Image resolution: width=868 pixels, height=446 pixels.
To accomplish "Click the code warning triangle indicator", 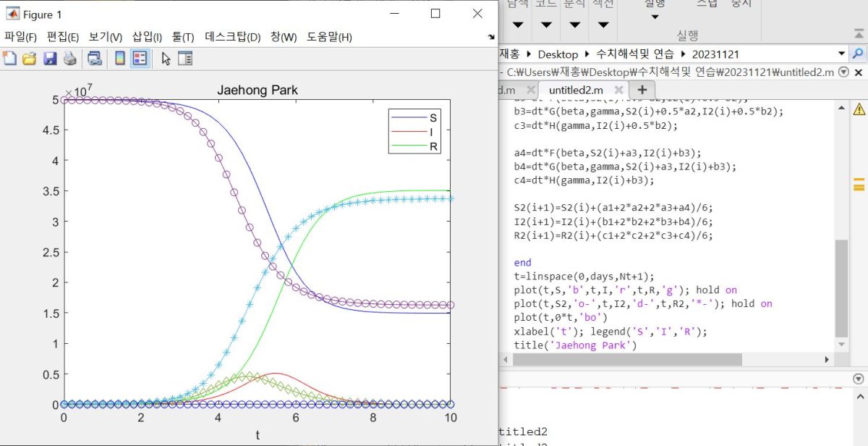I will tap(859, 109).
